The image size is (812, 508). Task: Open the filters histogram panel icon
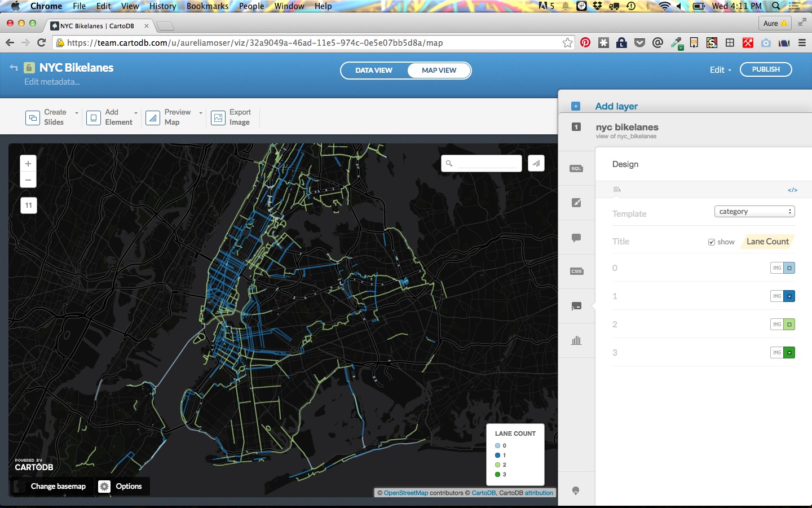pyautogui.click(x=576, y=340)
